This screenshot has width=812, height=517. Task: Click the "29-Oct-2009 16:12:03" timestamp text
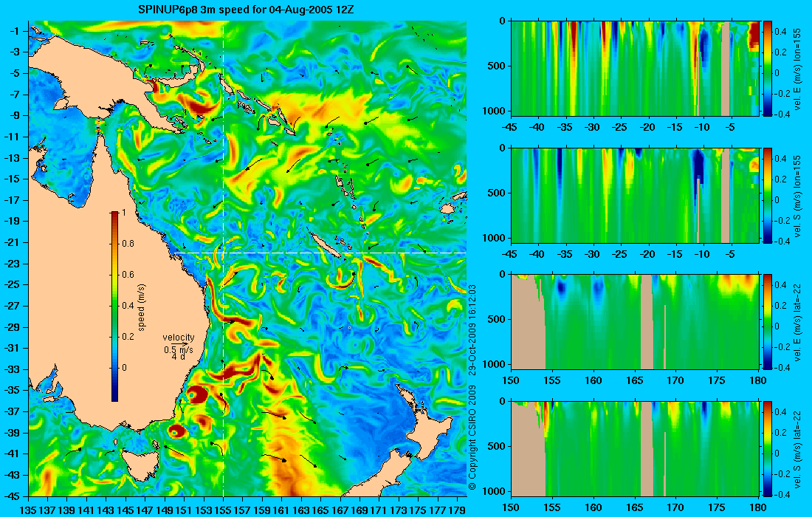pos(472,329)
